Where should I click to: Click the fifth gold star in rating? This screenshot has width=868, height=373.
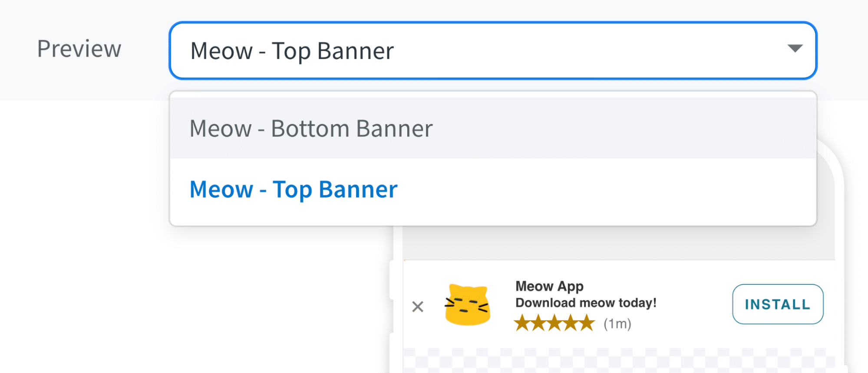[587, 323]
